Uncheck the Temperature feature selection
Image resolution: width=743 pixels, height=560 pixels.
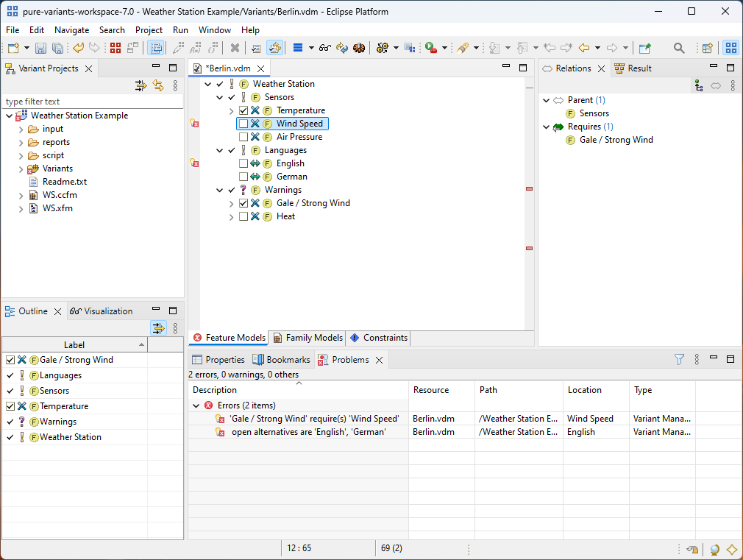click(245, 110)
